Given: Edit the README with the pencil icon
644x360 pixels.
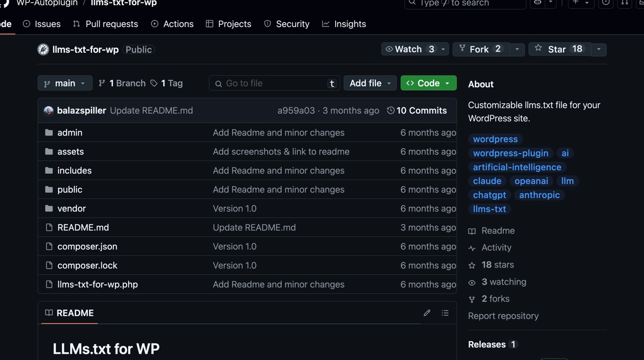Looking at the screenshot, I should pos(427,313).
